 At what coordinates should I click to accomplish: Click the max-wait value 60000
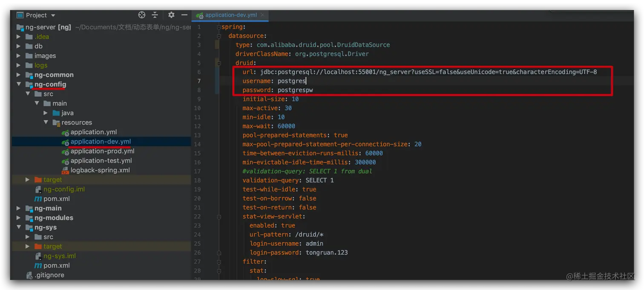[286, 126]
